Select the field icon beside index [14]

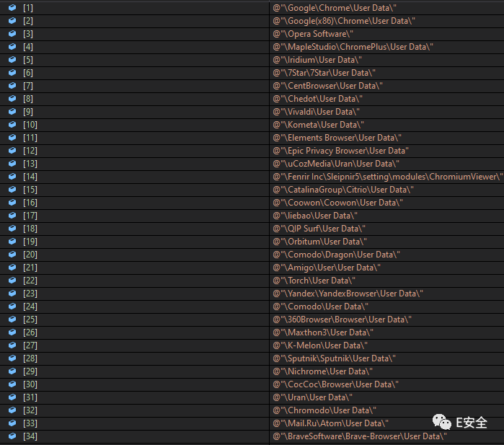(12, 177)
